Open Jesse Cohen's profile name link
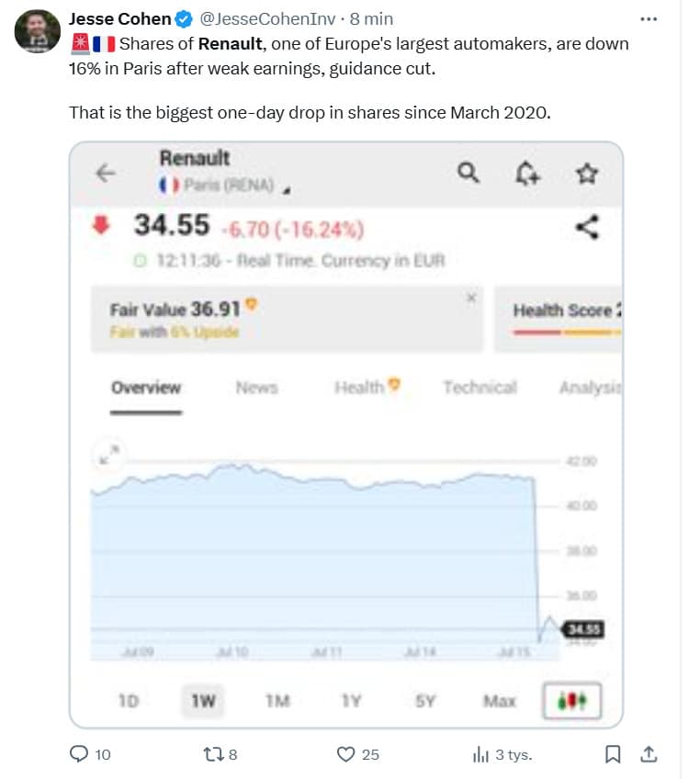 point(119,18)
